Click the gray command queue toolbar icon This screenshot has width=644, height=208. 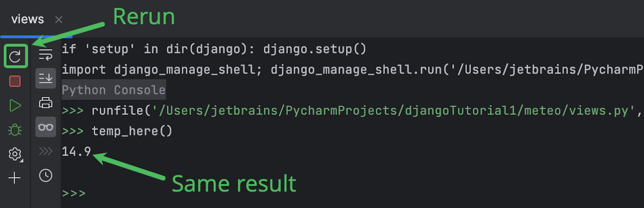(45, 151)
